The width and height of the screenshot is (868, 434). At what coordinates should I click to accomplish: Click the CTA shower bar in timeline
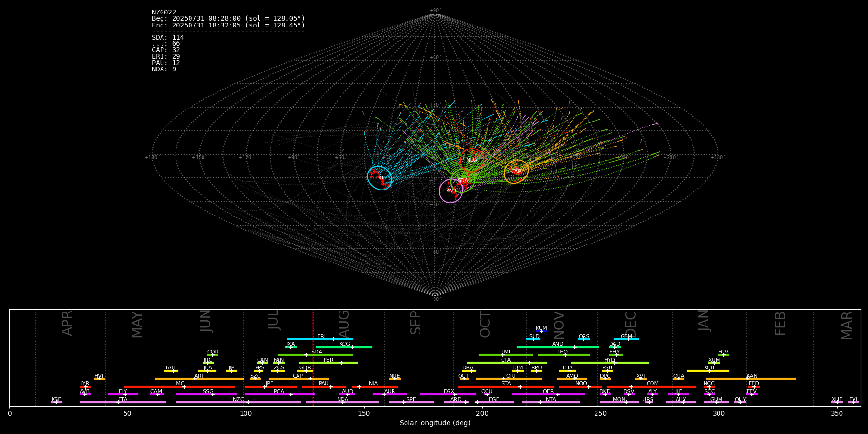click(507, 363)
